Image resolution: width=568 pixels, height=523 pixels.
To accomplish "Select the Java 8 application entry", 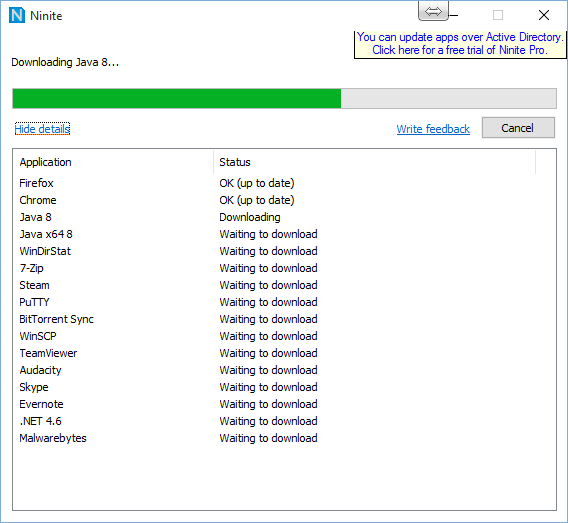I will [36, 217].
